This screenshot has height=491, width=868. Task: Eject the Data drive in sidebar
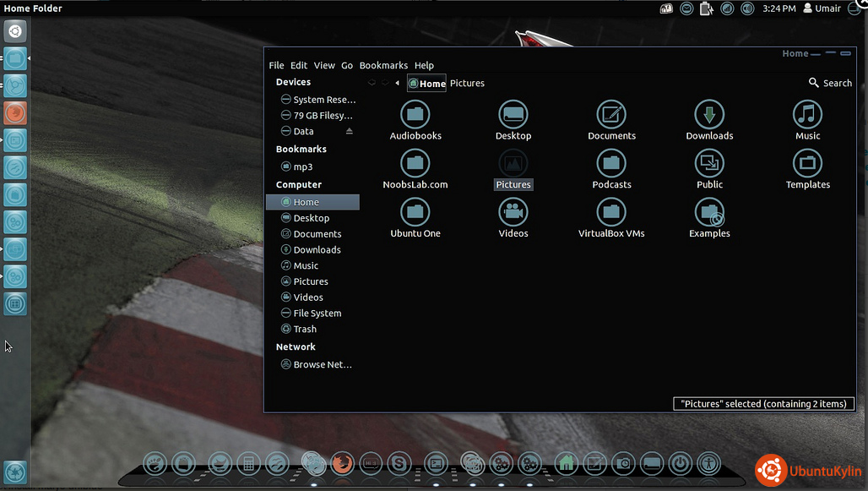pos(350,131)
